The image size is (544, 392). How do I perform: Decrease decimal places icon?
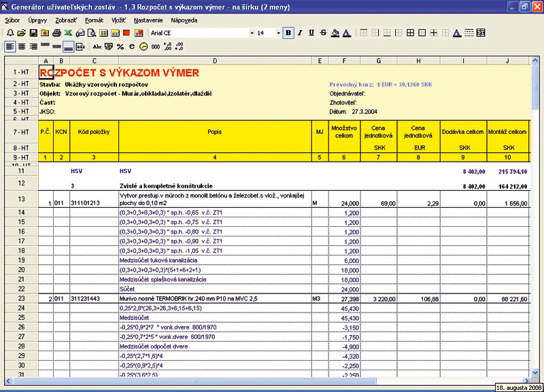[179, 46]
